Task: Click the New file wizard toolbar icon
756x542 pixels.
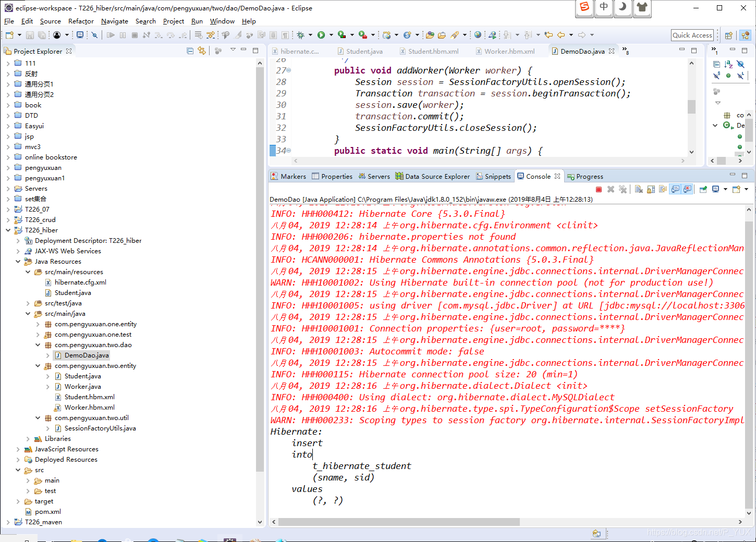Action: pos(9,35)
